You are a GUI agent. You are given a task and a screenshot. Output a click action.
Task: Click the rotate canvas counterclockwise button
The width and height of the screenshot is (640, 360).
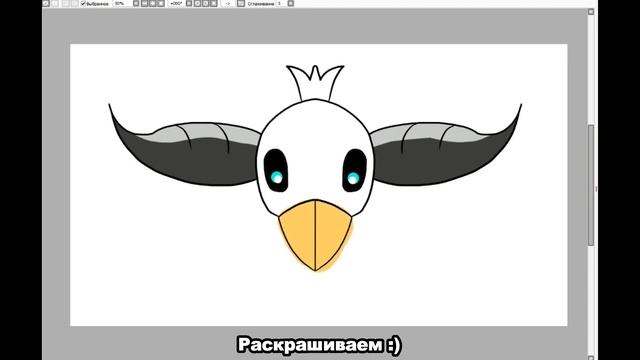pos(198,3)
